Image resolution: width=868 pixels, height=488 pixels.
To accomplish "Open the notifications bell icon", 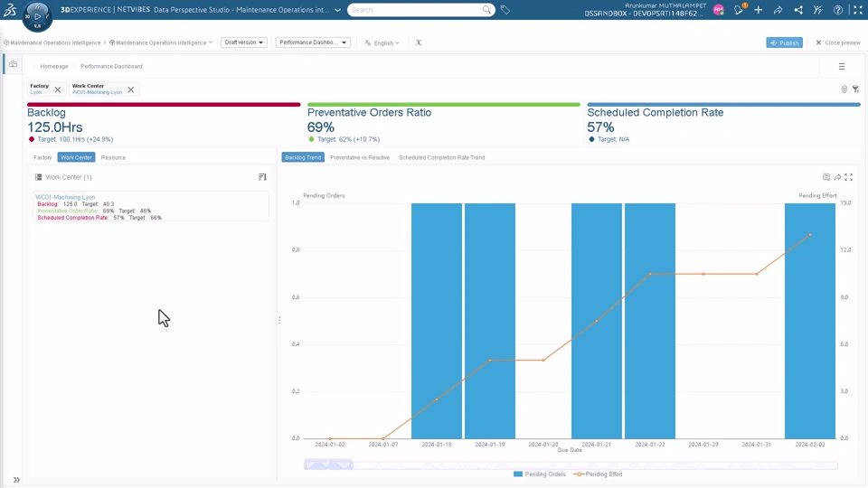I will tap(739, 10).
